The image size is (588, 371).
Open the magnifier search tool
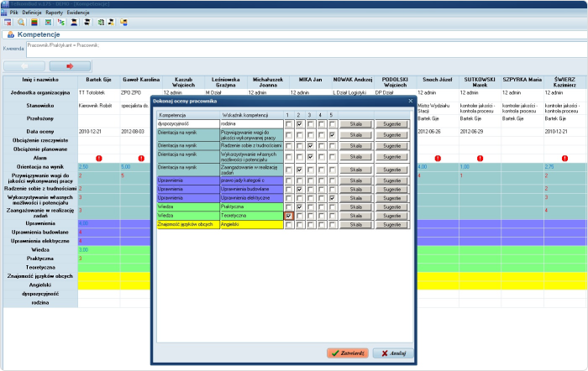(x=21, y=23)
